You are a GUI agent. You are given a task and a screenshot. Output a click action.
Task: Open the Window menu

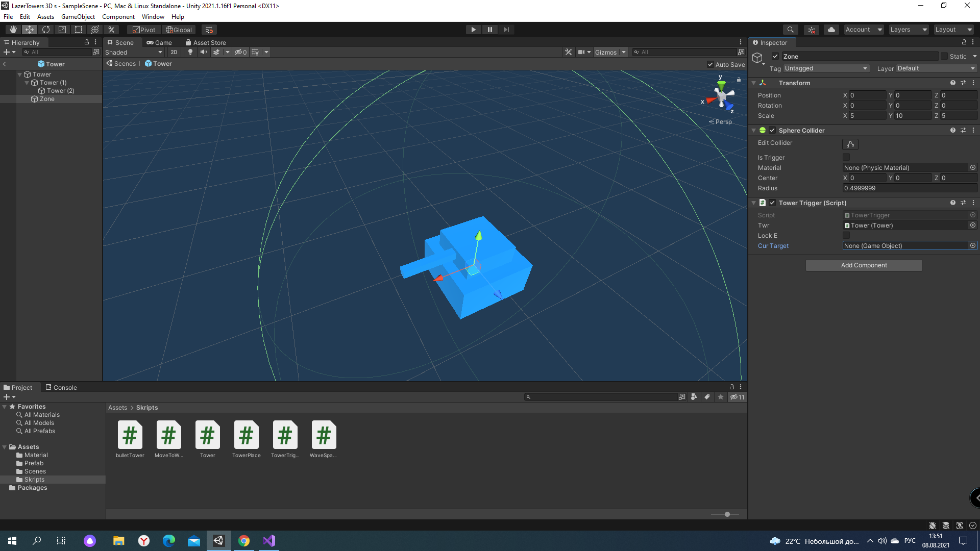coord(153,17)
